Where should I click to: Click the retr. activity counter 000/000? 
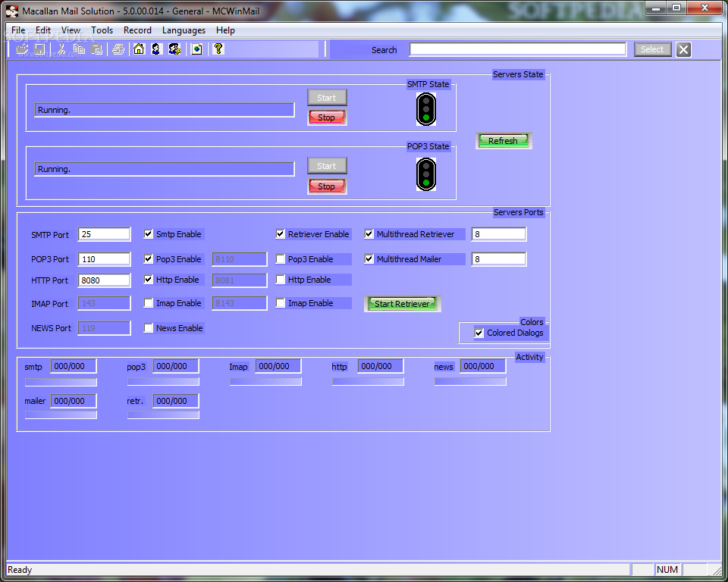tap(176, 401)
